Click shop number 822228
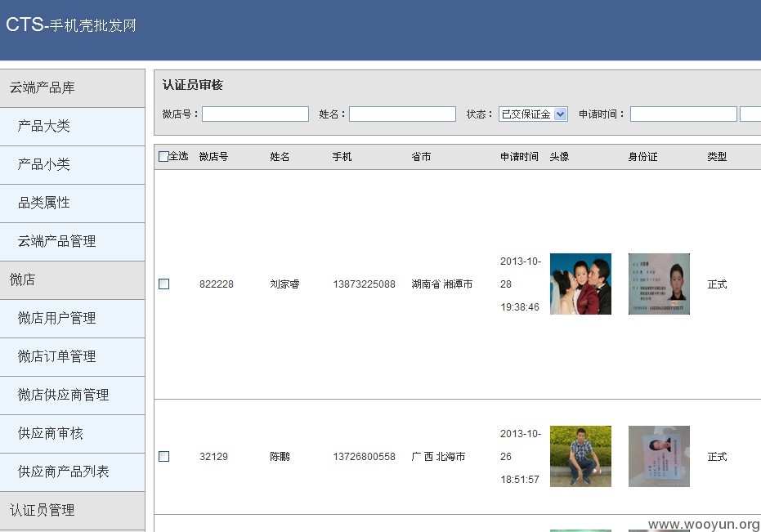 (217, 284)
